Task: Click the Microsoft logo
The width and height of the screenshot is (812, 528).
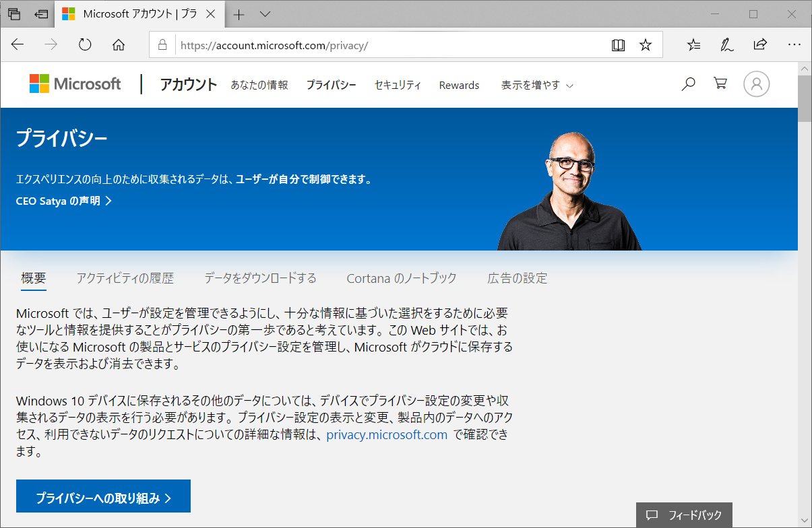Action: tap(75, 84)
